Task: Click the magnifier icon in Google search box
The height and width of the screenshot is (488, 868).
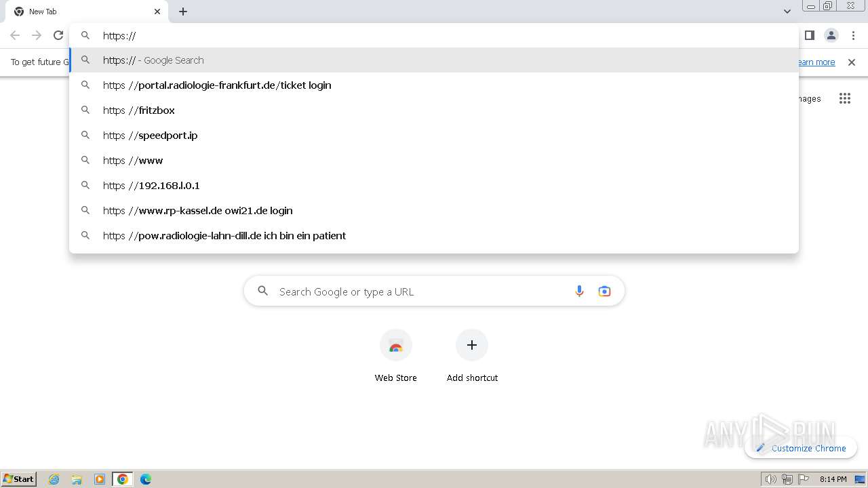Action: click(263, 291)
